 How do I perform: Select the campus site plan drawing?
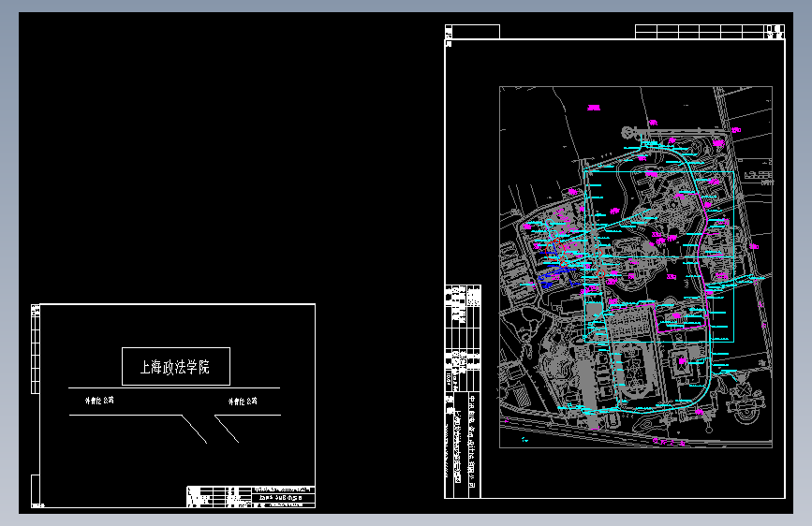pyautogui.click(x=635, y=267)
